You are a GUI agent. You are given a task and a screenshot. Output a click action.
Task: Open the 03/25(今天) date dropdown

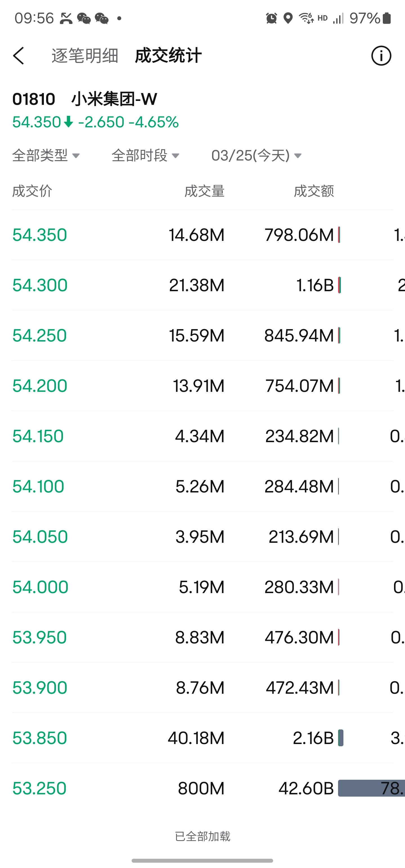point(256,155)
